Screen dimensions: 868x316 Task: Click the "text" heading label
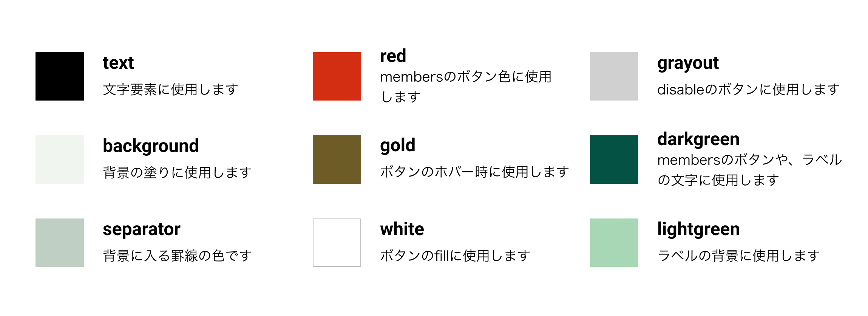pos(118,63)
